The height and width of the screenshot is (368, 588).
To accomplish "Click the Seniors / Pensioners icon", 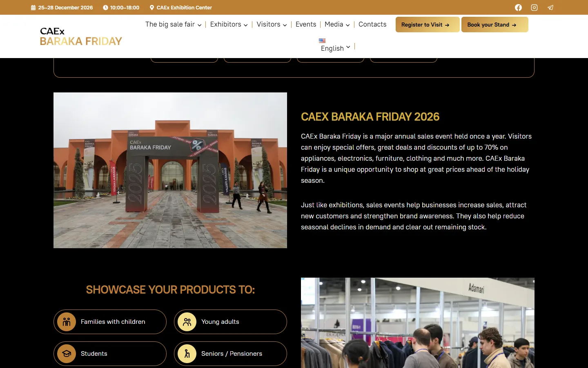I will click(x=187, y=354).
